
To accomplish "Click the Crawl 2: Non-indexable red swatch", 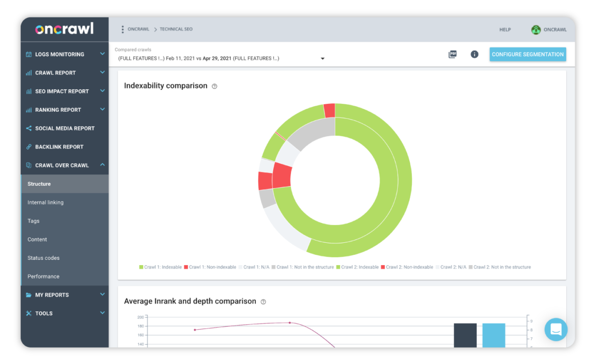I will tap(383, 267).
